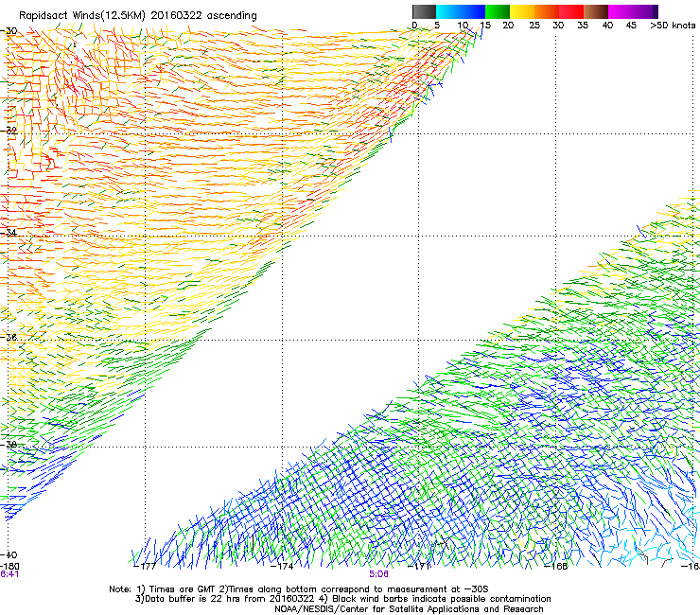Click the '>50 knots' legend label
This screenshot has width=700, height=615.
673,26
